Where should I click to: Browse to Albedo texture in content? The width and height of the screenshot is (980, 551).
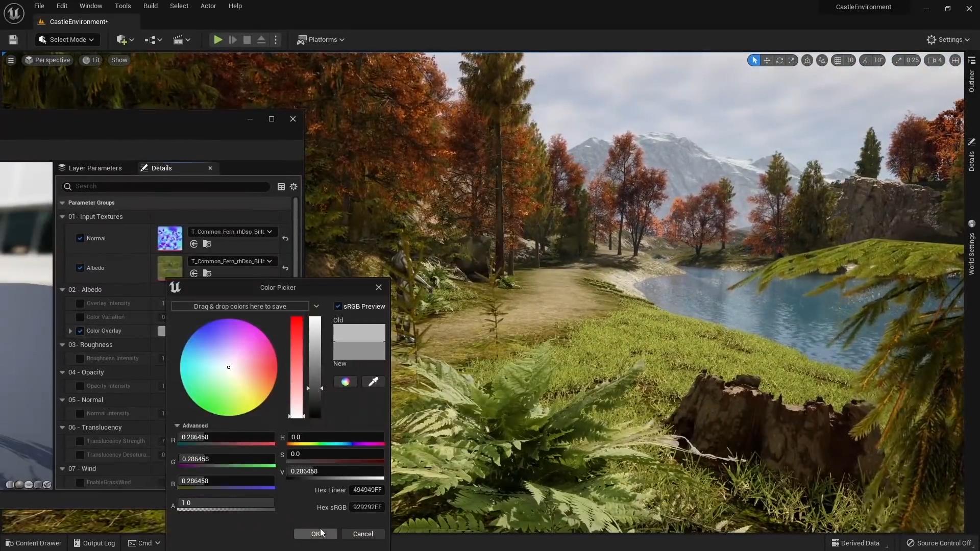pos(207,273)
